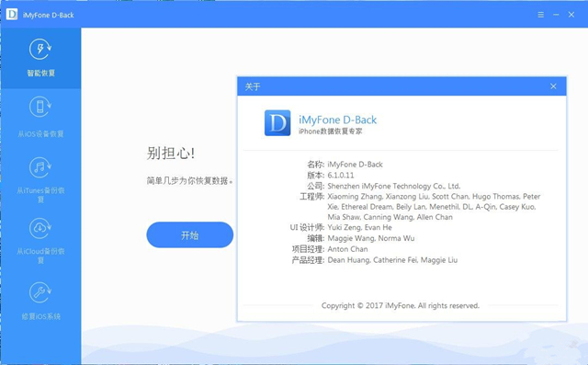Click version number 6.1.0.11

341,176
